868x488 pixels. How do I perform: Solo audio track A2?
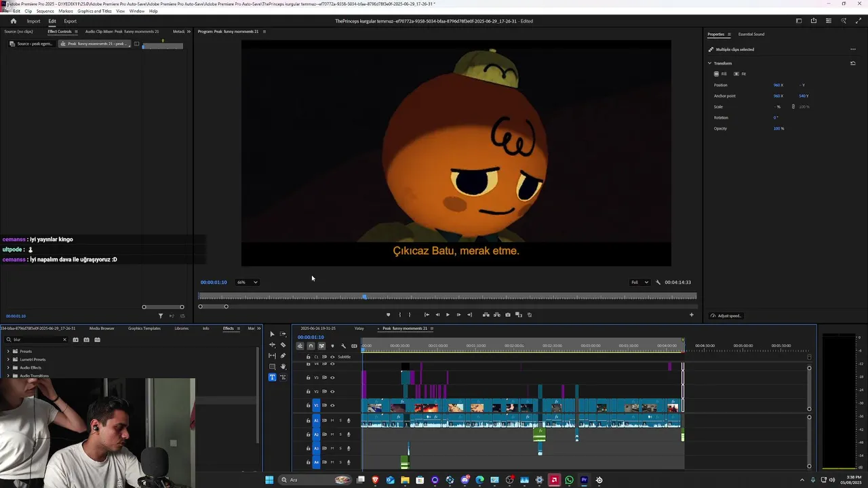[x=340, y=434]
